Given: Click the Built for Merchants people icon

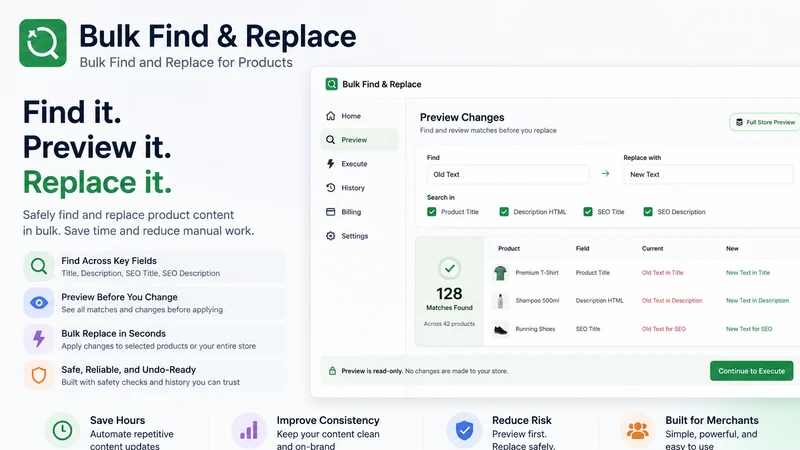Looking at the screenshot, I should click(638, 430).
